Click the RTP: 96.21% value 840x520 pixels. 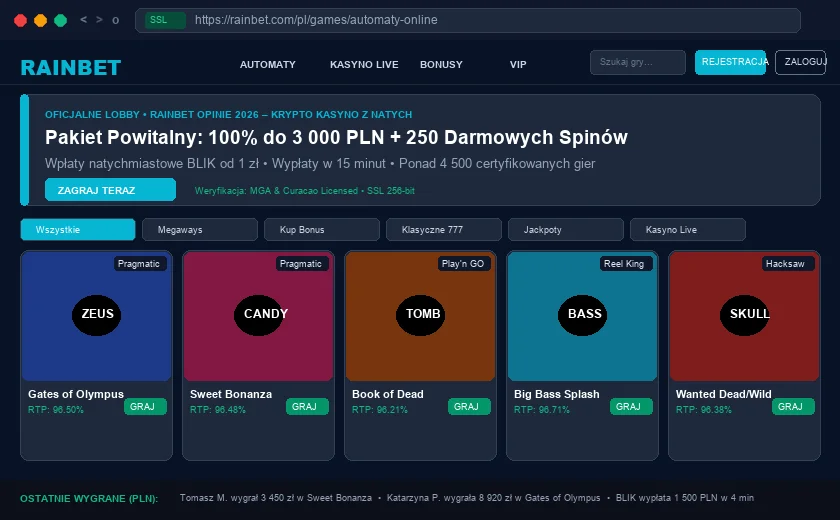point(380,410)
